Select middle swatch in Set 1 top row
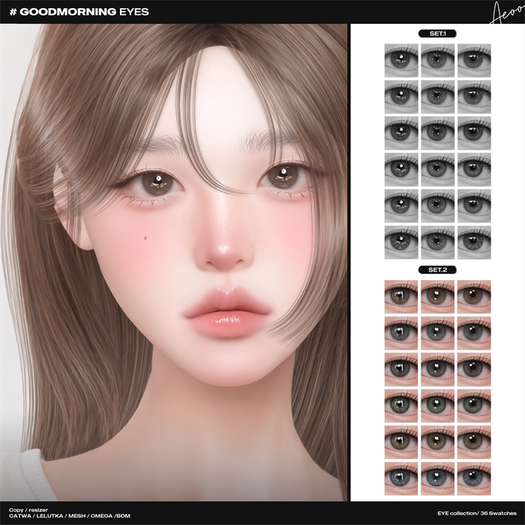This screenshot has height=525, width=525. [438, 61]
